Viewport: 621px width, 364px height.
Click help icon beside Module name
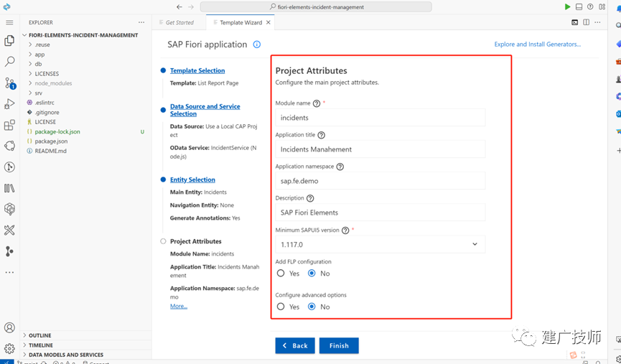[317, 103]
